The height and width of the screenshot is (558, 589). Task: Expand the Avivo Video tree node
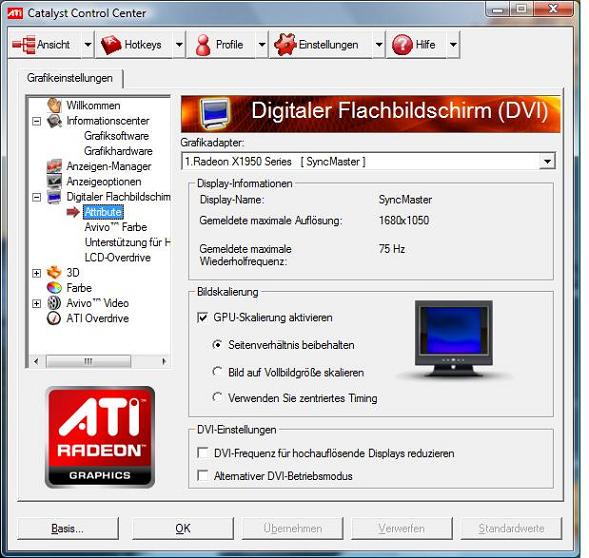[36, 303]
